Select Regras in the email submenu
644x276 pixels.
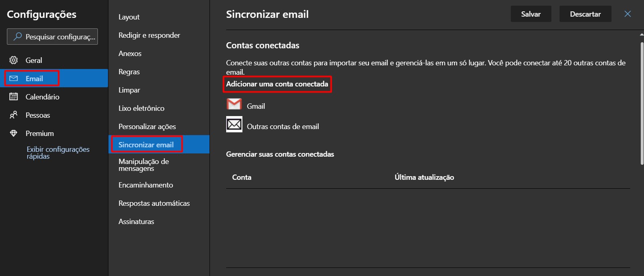(x=129, y=72)
